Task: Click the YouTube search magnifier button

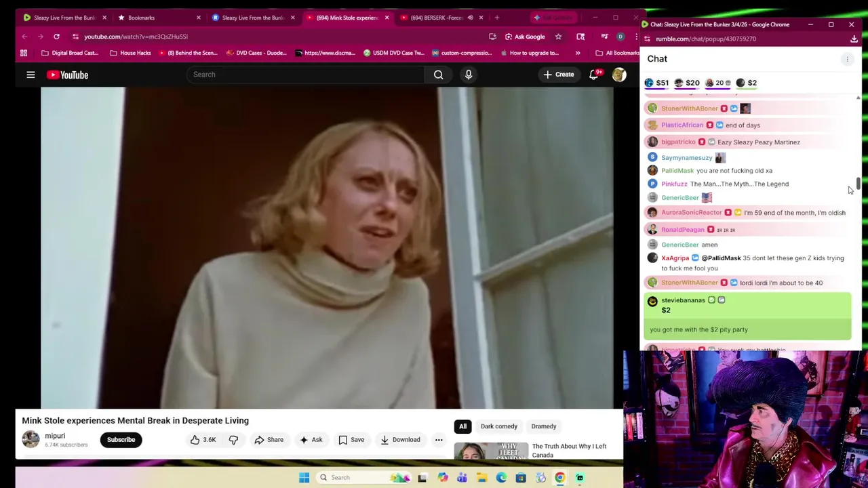Action: pos(439,75)
